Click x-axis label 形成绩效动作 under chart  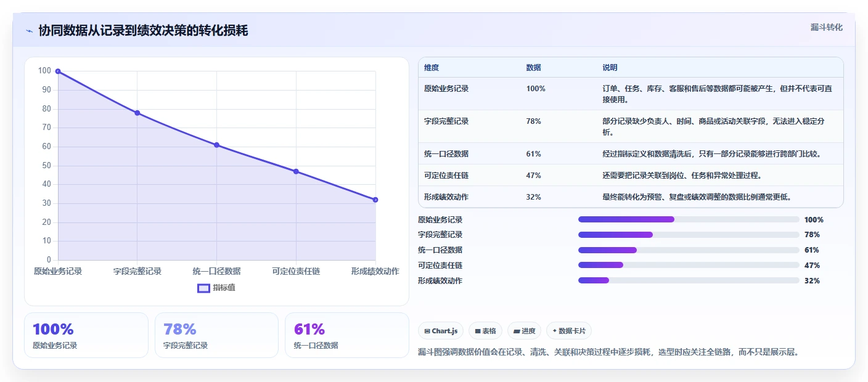pos(375,271)
